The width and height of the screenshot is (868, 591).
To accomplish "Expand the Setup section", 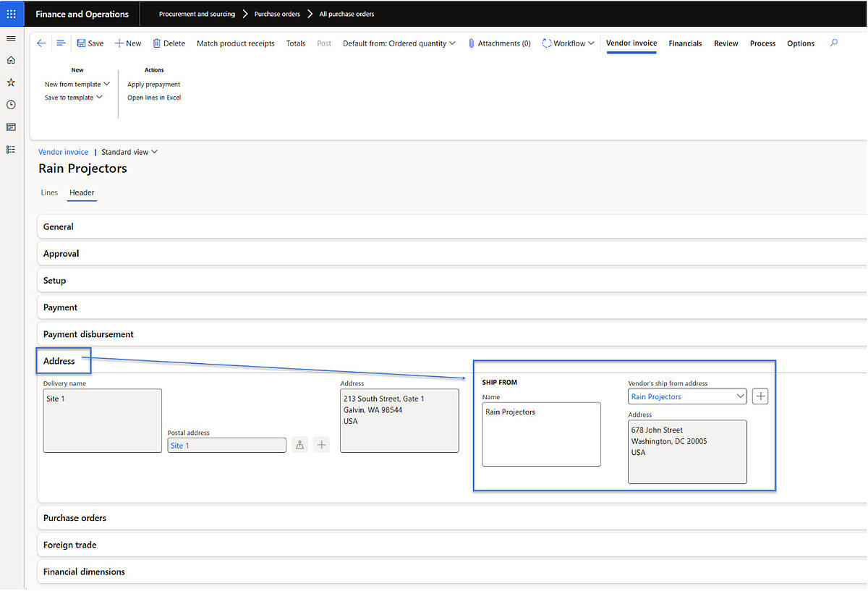I will pyautogui.click(x=452, y=281).
